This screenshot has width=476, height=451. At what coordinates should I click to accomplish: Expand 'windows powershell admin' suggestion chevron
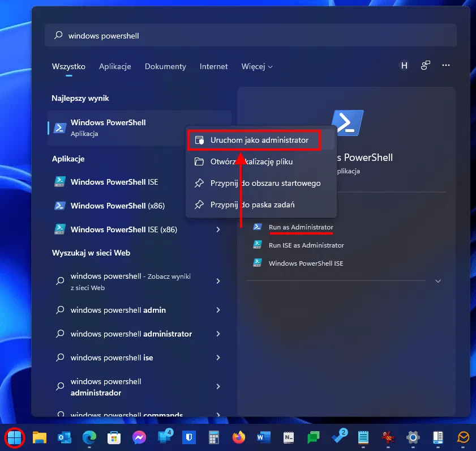[218, 310]
